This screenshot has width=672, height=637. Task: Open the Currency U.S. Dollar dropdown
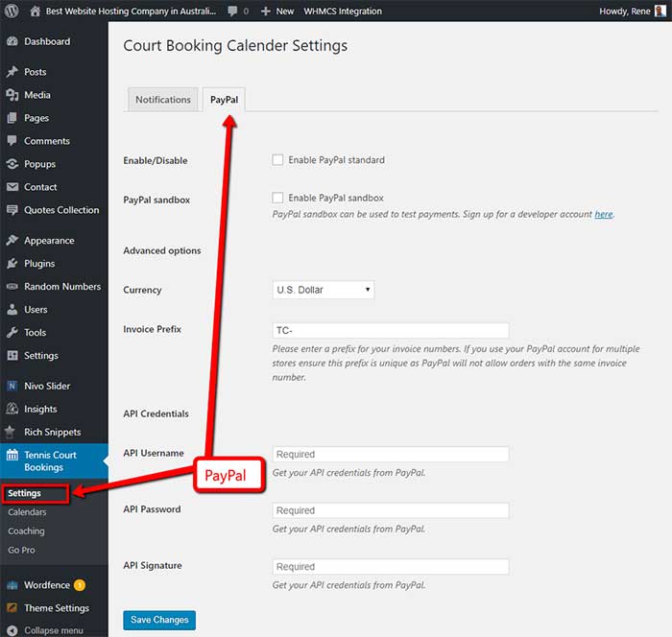(x=324, y=290)
